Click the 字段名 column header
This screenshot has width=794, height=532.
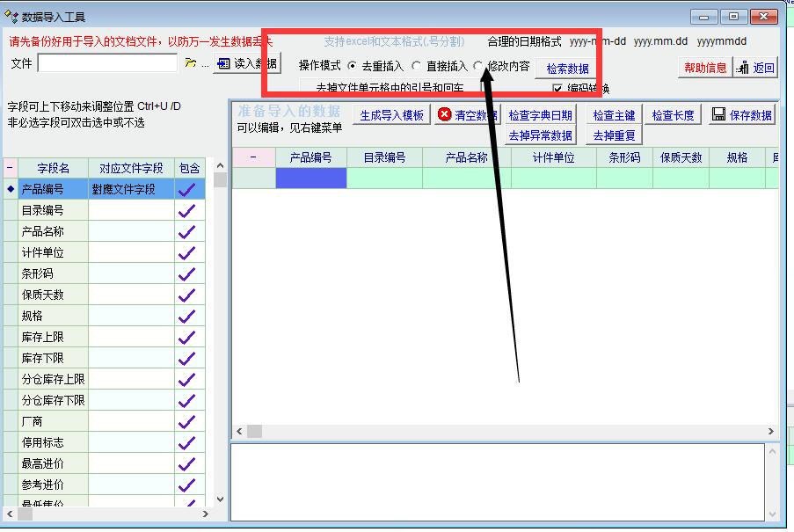click(x=54, y=168)
